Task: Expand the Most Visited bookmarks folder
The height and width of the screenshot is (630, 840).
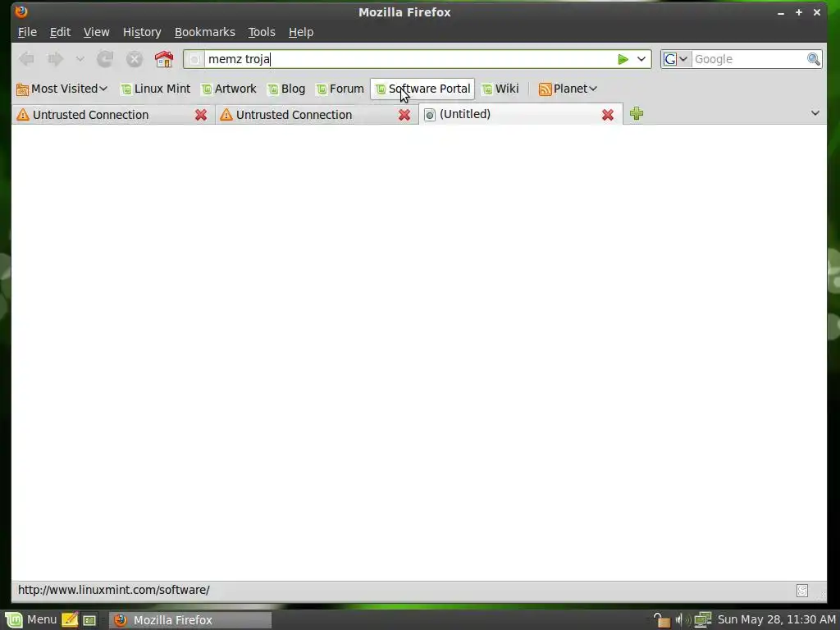Action: [62, 89]
